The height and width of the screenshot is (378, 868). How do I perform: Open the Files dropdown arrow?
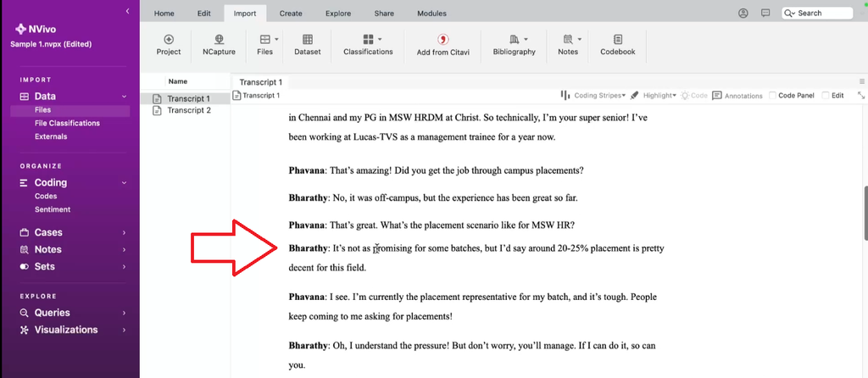pyautogui.click(x=276, y=39)
